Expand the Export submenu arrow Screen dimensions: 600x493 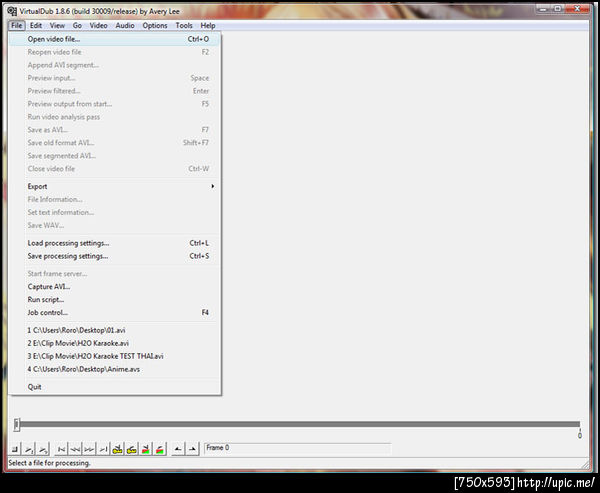click(212, 186)
